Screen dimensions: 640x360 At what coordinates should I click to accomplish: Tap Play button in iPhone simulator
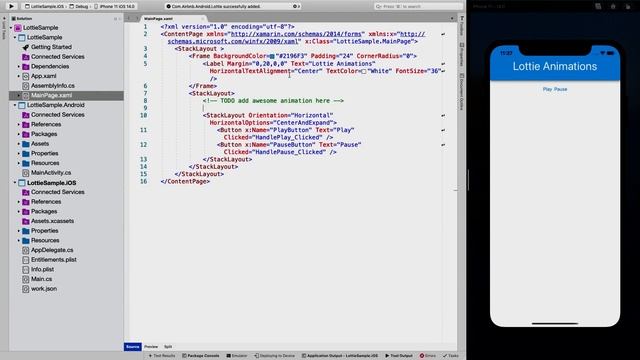coord(547,89)
